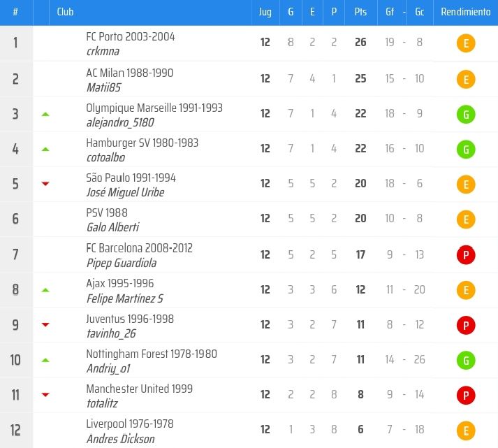The image size is (498, 448).
Task: Click FC Barcelona's red P performance badge
Action: [x=466, y=255]
